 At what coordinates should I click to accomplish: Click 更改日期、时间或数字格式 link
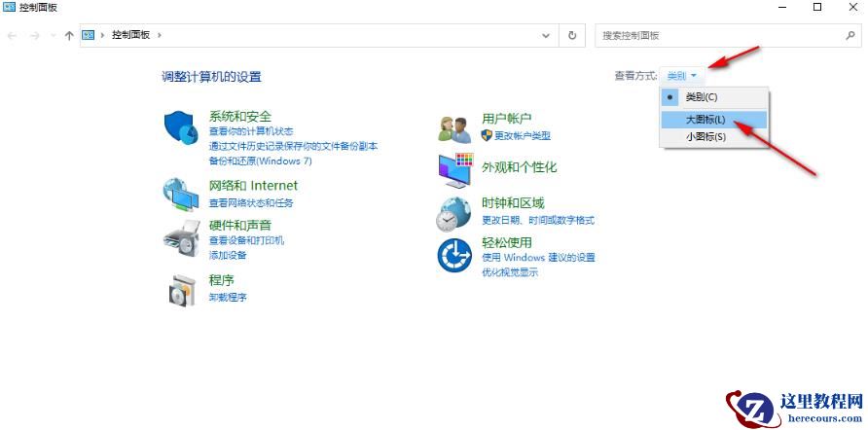tap(538, 220)
